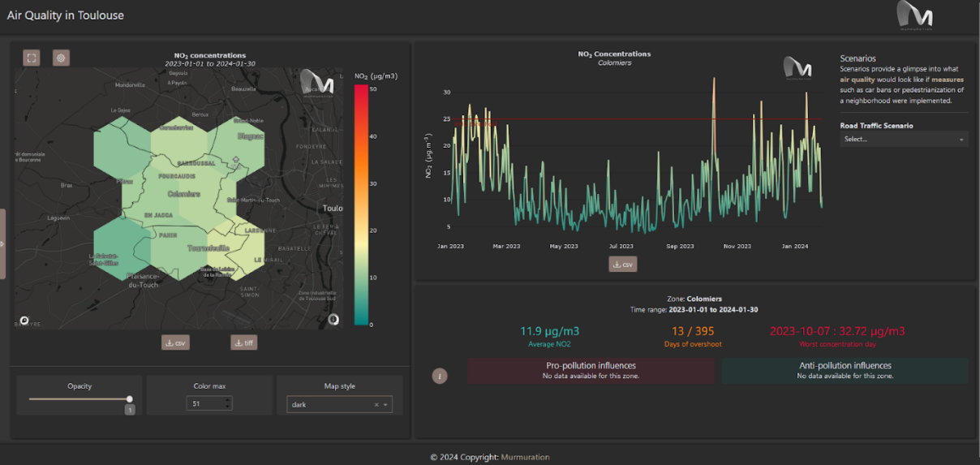The width and height of the screenshot is (980, 465).
Task: Click the NO2 color scale bar
Action: click(360, 205)
